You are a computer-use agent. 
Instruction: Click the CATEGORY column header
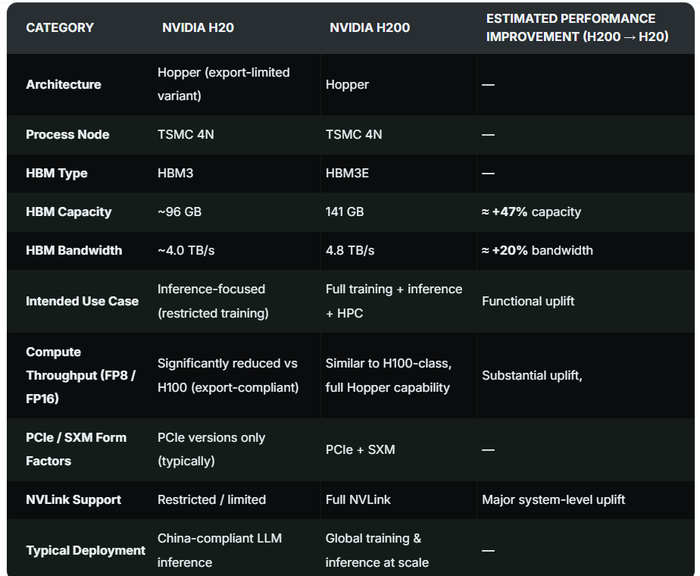[59, 28]
